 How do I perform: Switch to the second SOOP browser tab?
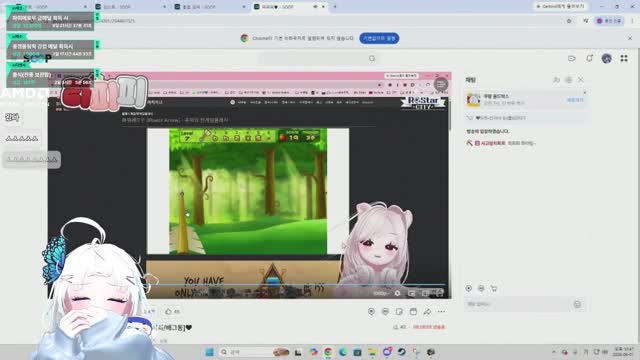point(131,7)
